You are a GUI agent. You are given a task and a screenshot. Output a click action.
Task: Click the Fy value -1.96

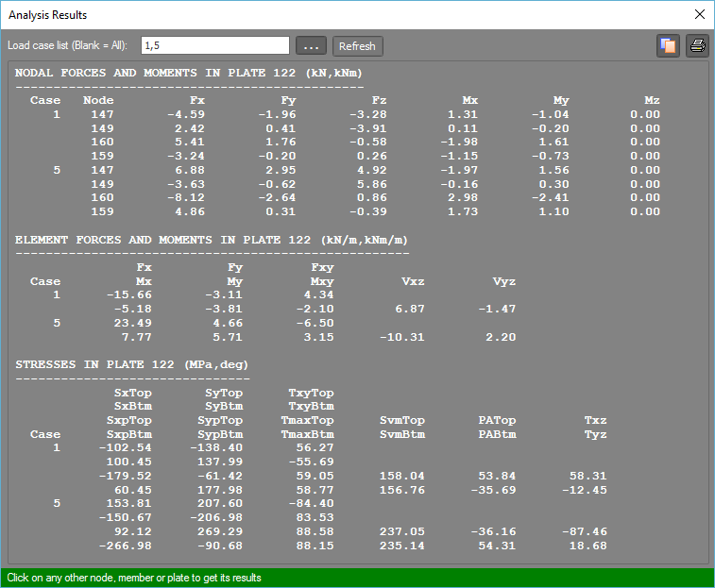[278, 114]
